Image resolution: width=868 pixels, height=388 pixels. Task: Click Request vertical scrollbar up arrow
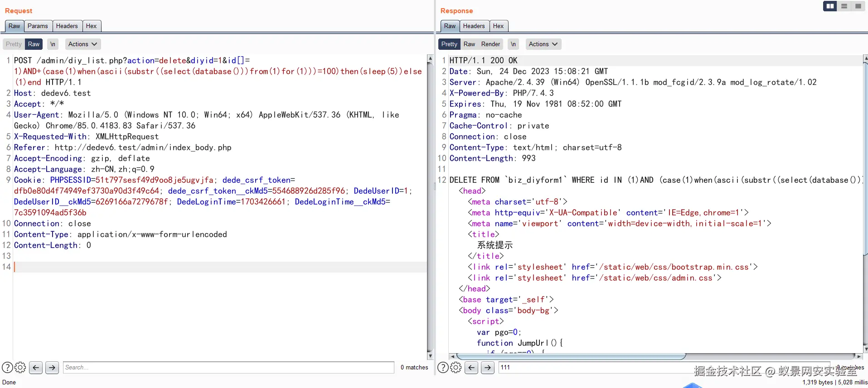(430, 59)
